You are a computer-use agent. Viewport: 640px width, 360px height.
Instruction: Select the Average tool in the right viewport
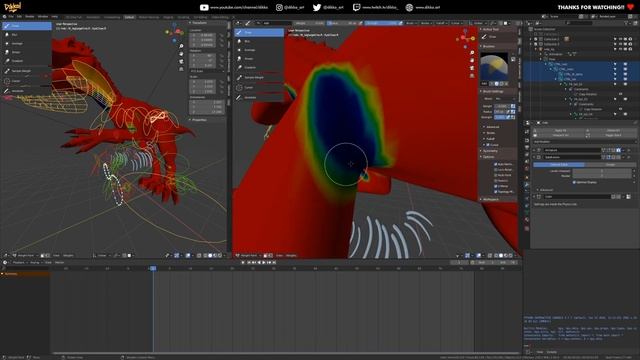[259, 50]
